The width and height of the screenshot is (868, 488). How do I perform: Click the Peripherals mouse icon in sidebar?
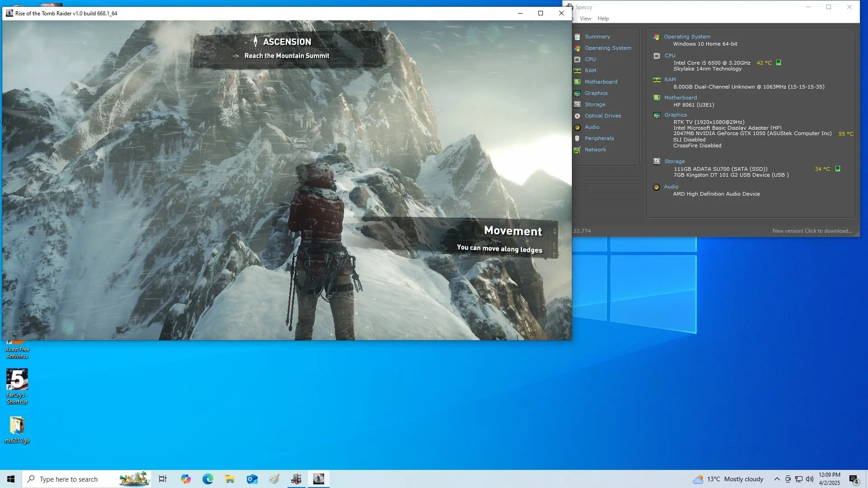pyautogui.click(x=577, y=138)
